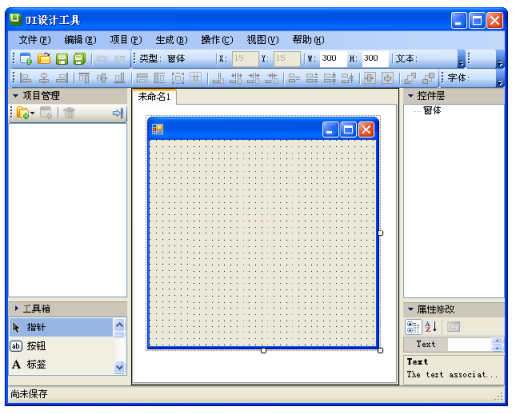Click the decrease vertical spacing icon

(330, 78)
